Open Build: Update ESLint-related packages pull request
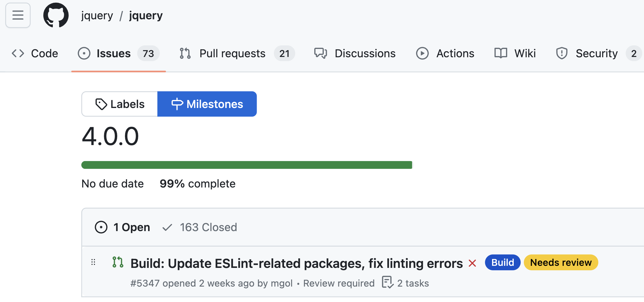The image size is (644, 302). pos(297,263)
